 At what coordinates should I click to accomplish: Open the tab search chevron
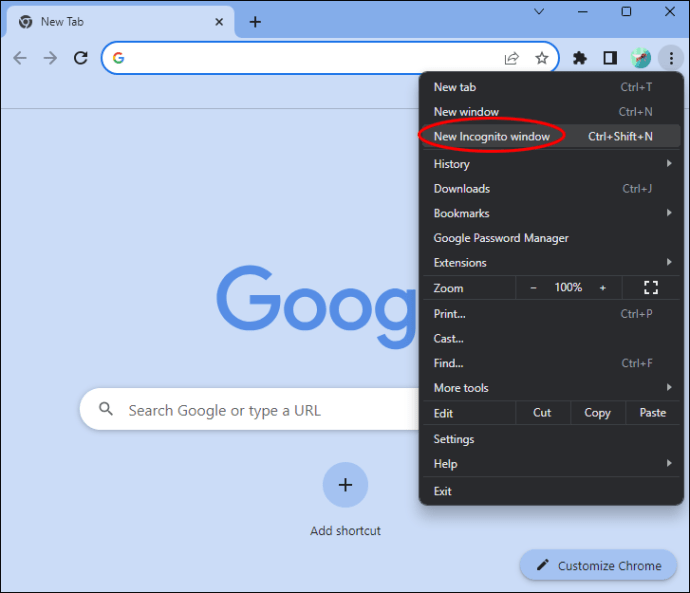539,11
